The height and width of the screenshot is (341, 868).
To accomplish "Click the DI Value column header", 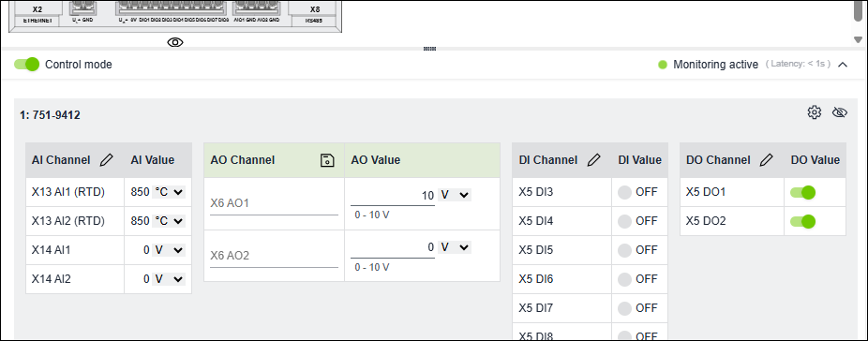I will (640, 160).
